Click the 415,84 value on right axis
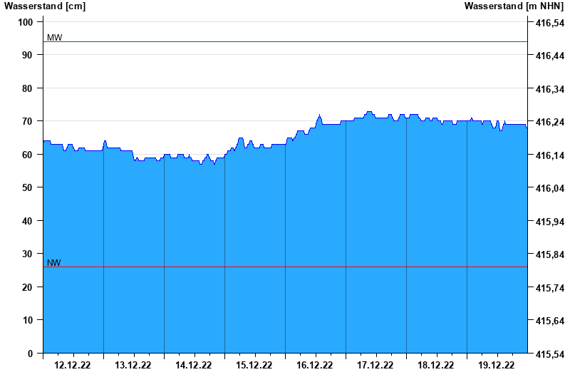570x392 pixels. point(550,254)
